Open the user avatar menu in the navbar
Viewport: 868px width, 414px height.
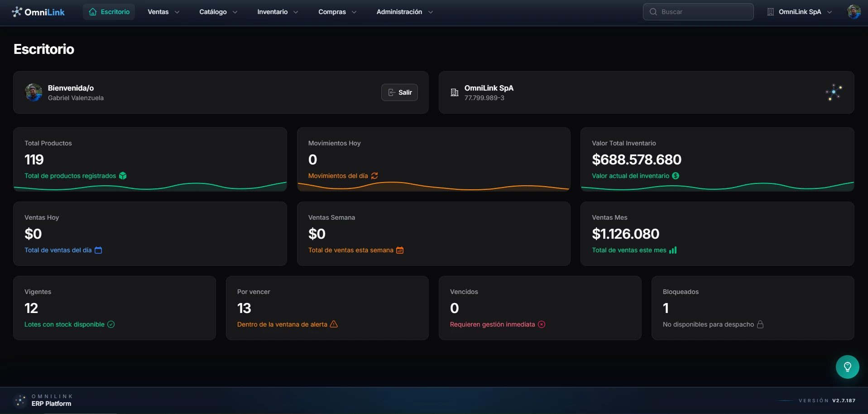[854, 12]
